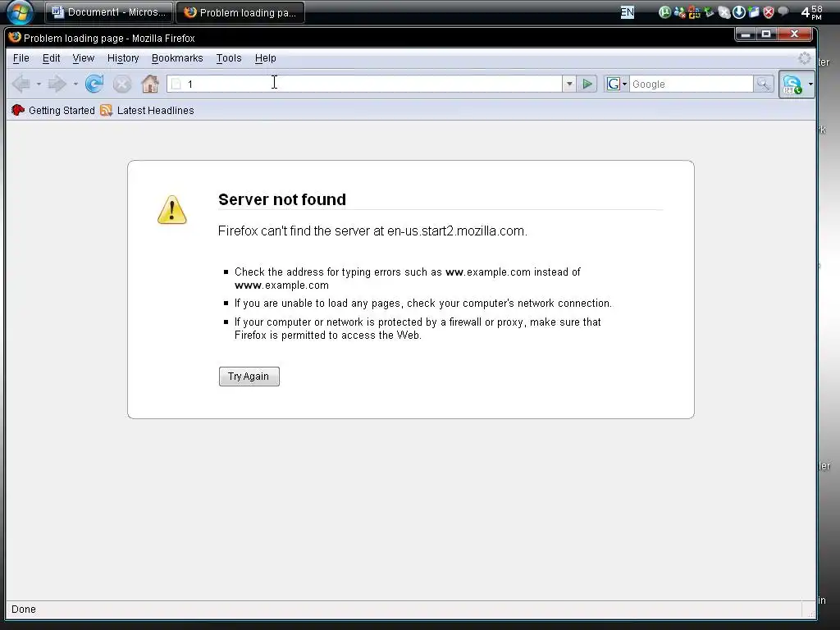This screenshot has width=840, height=630.
Task: Click the Done status bar text
Action: coord(24,609)
